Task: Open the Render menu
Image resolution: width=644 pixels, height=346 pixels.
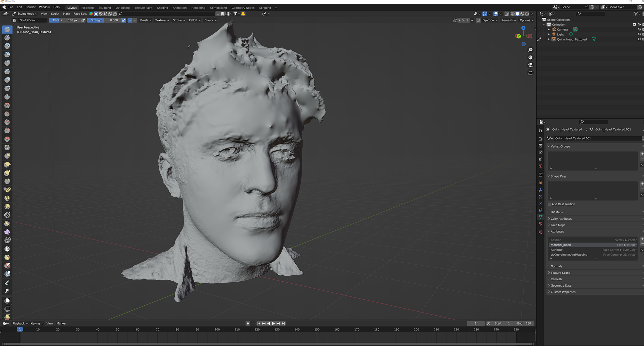Action: (x=30, y=7)
